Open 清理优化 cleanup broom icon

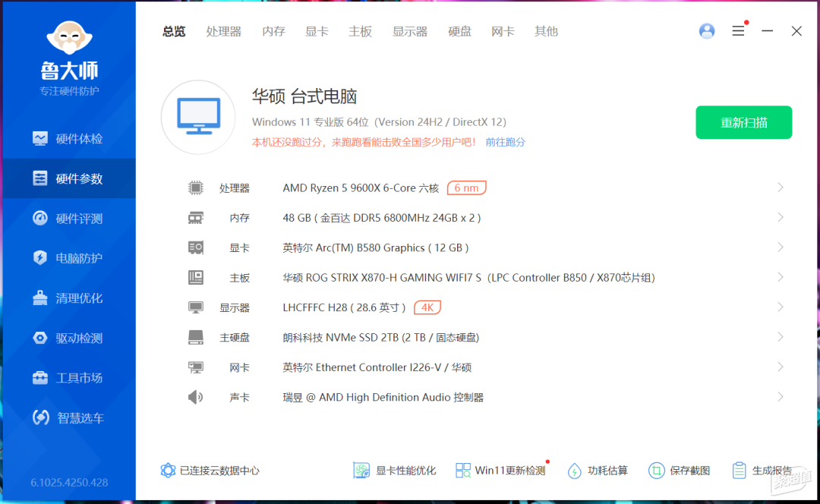[39, 298]
